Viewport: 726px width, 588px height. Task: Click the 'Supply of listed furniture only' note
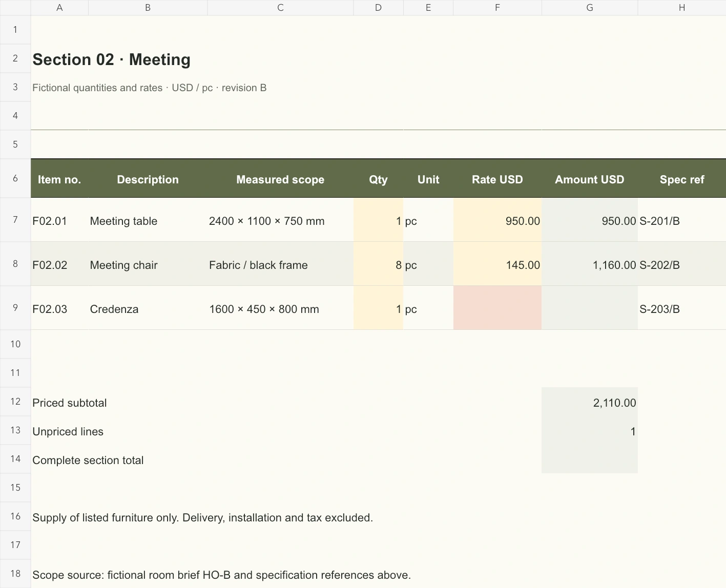coord(202,517)
